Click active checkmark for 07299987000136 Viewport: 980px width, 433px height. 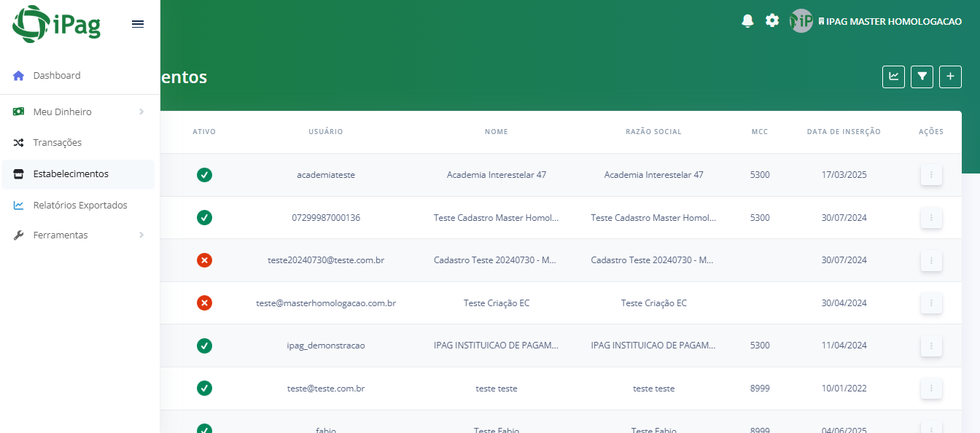click(x=205, y=217)
